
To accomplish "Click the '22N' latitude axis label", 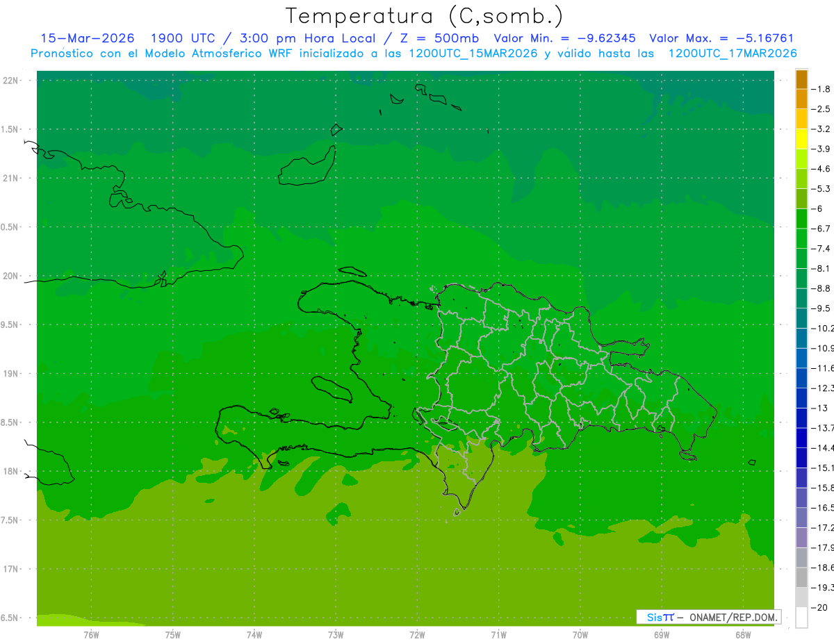I will pos(11,81).
